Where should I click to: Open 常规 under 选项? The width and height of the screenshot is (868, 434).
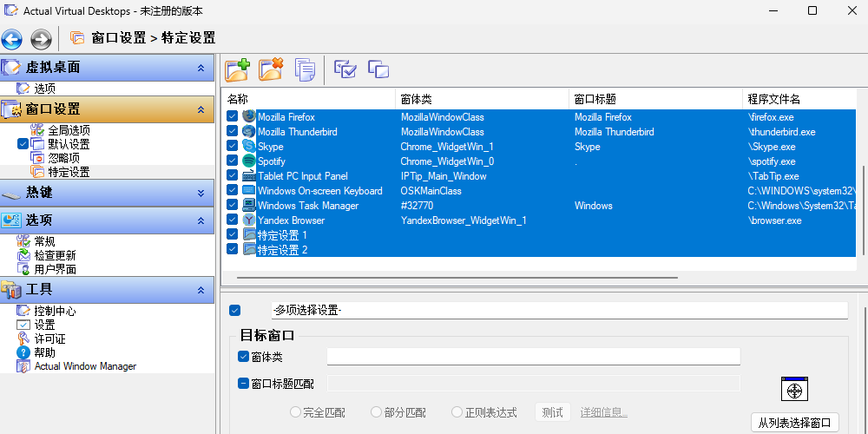[45, 241]
